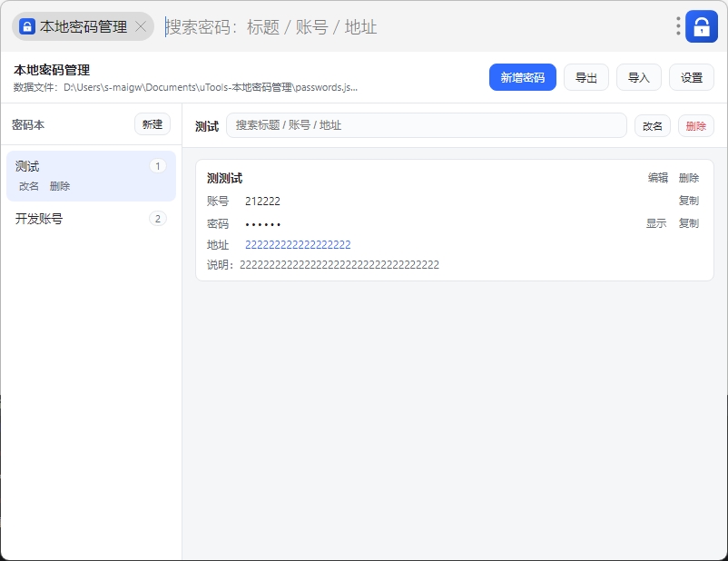The height and width of the screenshot is (561, 728).
Task: Delete 测试 book via sidebar 删除 link
Action: 59,186
